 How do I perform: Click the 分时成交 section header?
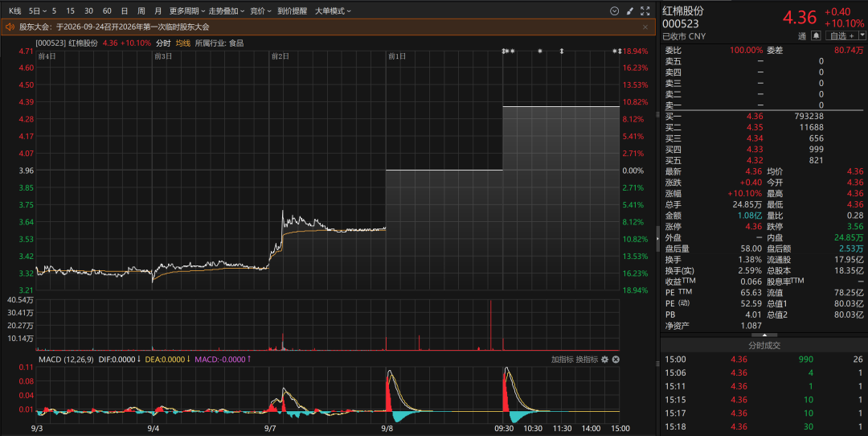click(x=764, y=345)
